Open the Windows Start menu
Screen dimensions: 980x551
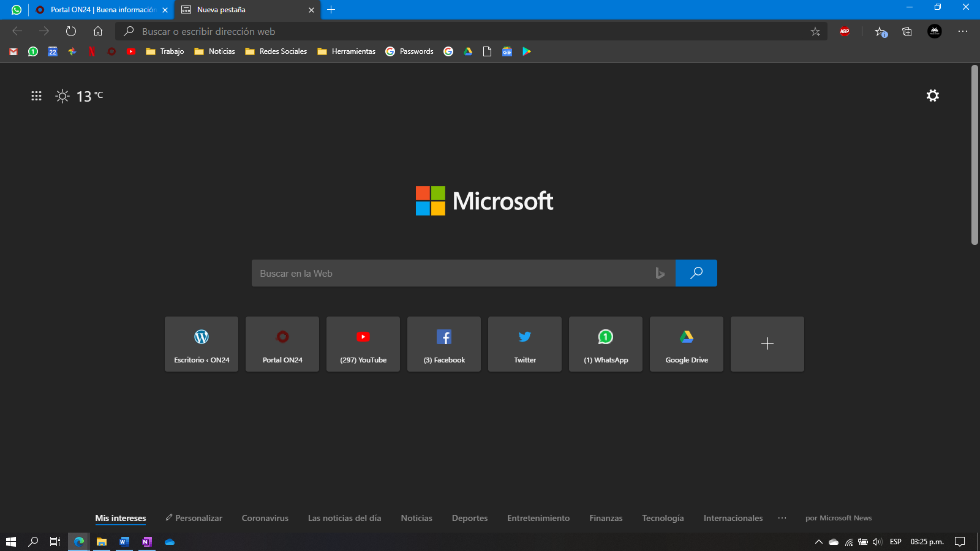[10, 542]
